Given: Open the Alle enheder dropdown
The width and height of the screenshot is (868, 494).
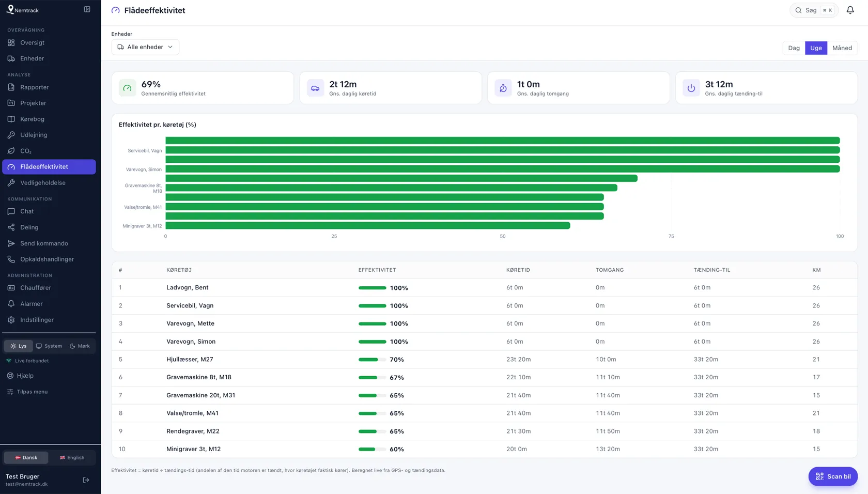Looking at the screenshot, I should [x=145, y=47].
